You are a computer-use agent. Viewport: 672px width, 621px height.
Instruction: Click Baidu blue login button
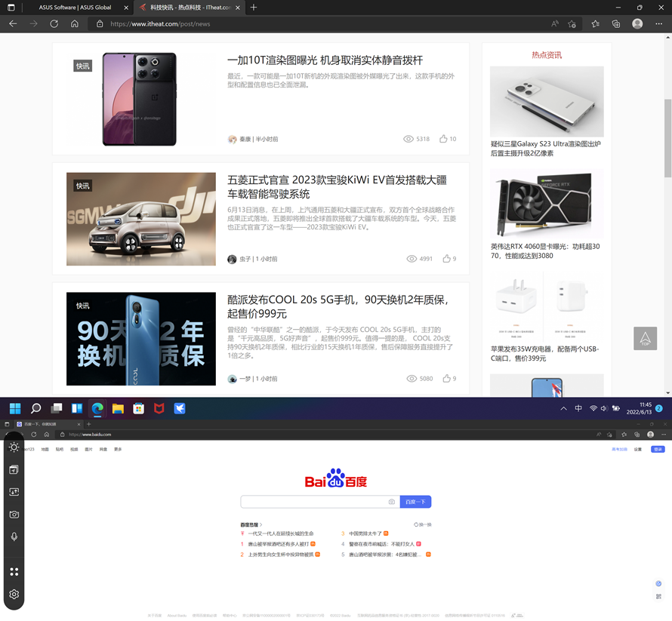pos(658,449)
